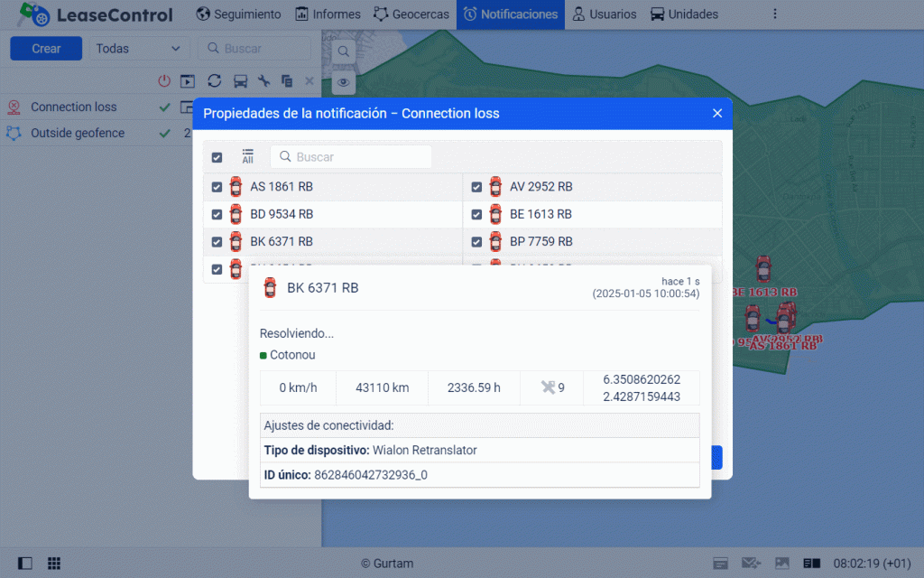Viewport: 924px width, 578px height.
Task: Uncheck the BE 1613 RB unit checkbox
Action: [x=476, y=215]
